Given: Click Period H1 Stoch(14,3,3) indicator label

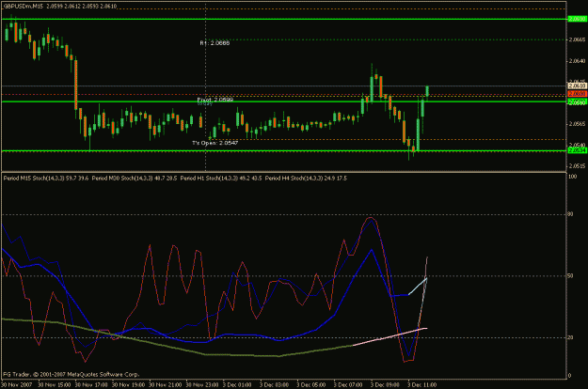Looking at the screenshot, I should pyautogui.click(x=221, y=179).
